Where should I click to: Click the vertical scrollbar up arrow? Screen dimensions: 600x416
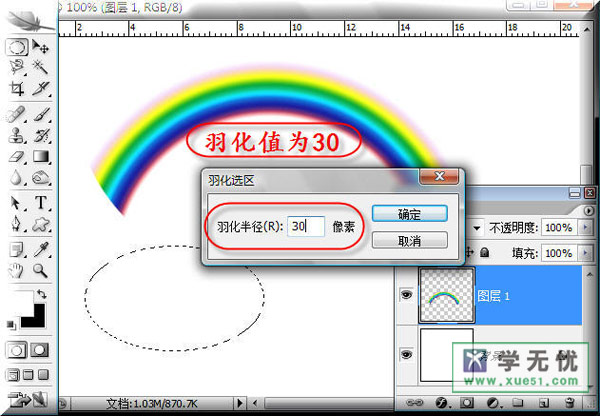[x=587, y=29]
